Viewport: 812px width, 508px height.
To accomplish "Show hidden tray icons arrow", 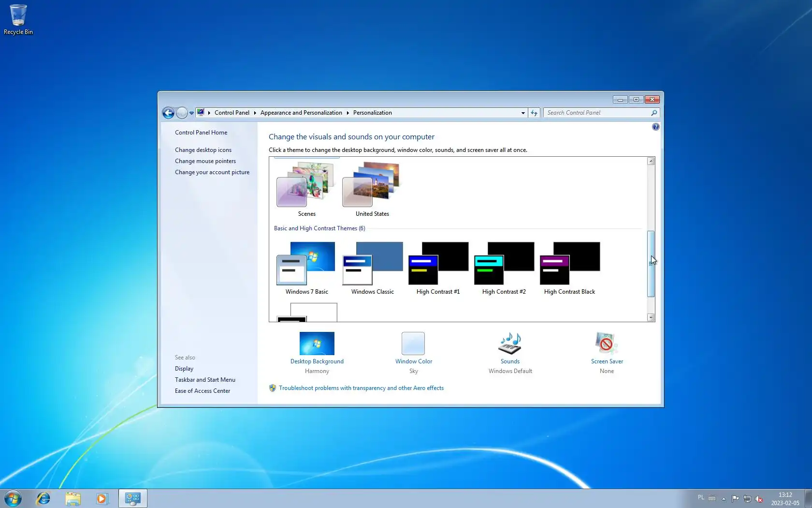I will pos(724,498).
